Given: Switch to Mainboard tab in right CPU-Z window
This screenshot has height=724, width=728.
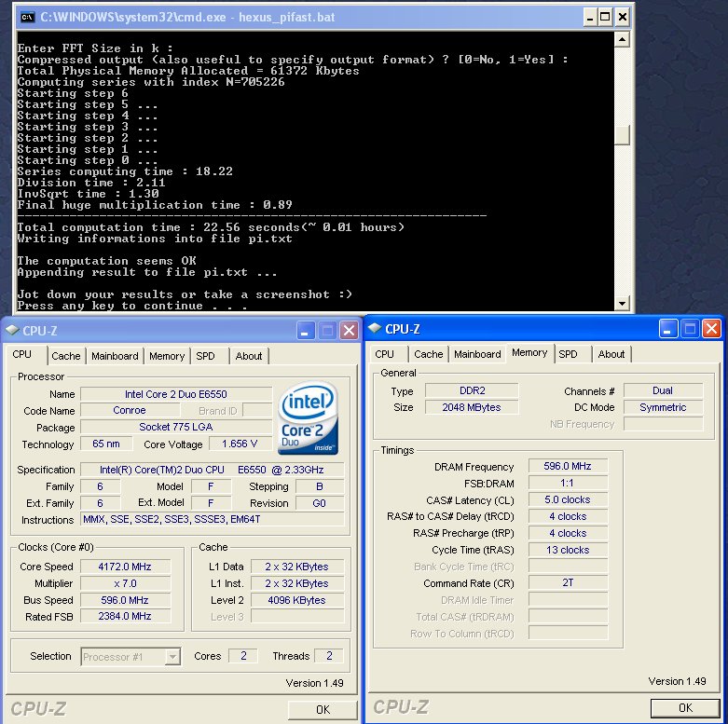Looking at the screenshot, I should pos(477,354).
